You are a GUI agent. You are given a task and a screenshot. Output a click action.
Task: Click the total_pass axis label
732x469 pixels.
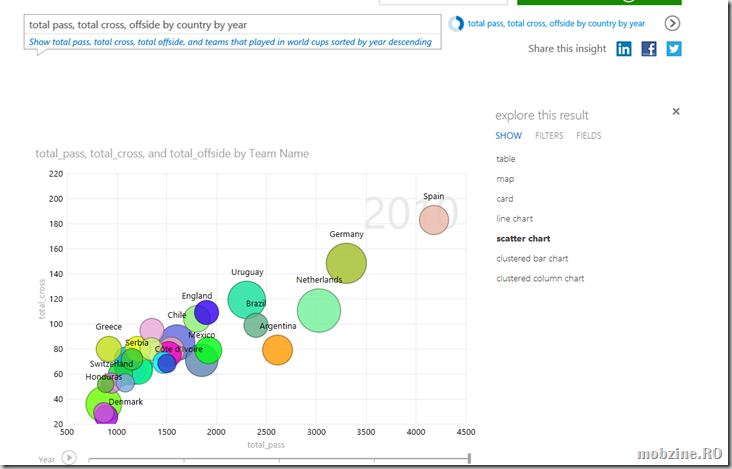pyautogui.click(x=266, y=445)
